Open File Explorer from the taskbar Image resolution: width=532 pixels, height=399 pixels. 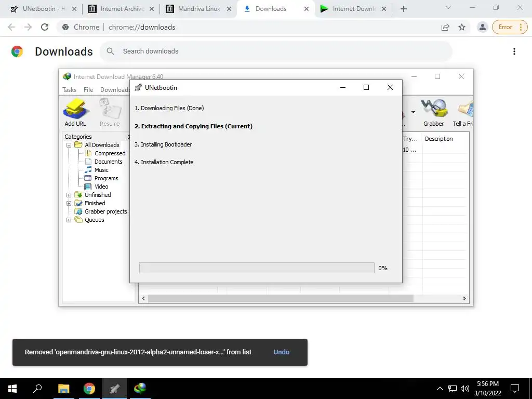[x=63, y=389]
